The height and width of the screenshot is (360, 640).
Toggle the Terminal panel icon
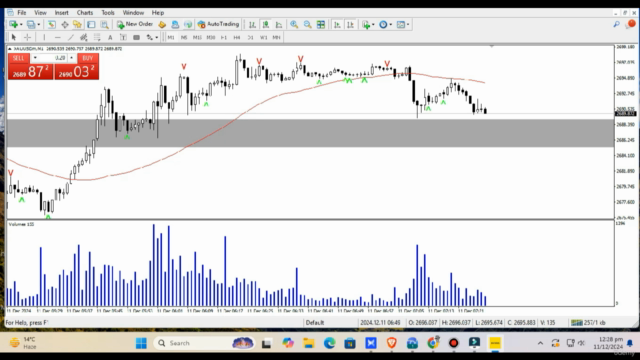[x=91, y=24]
